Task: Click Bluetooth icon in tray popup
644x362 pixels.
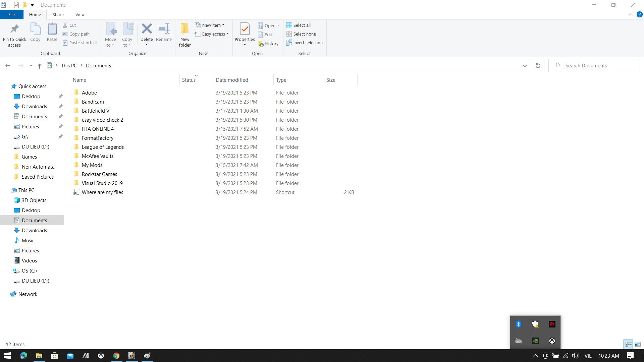Action: tap(519, 324)
